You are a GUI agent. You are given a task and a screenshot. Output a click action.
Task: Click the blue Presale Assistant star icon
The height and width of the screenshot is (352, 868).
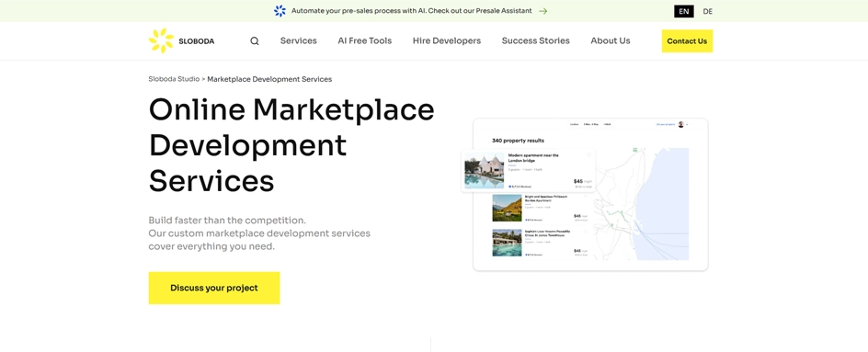[280, 11]
